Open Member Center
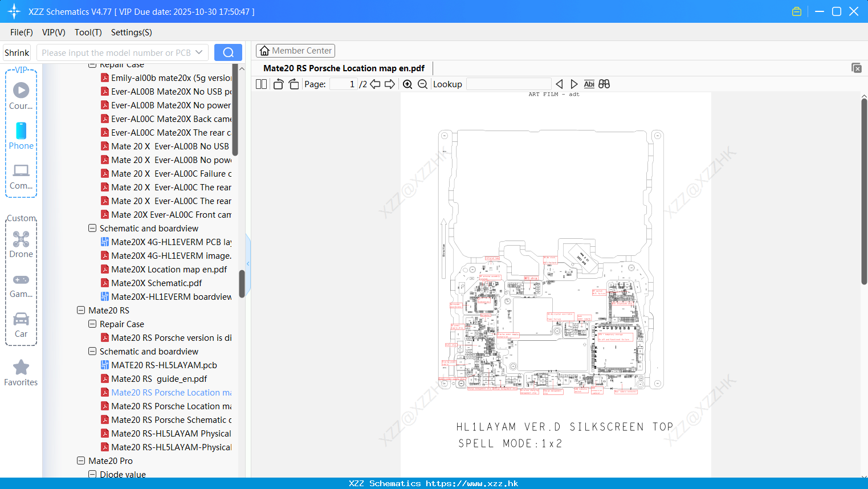 tap(295, 51)
